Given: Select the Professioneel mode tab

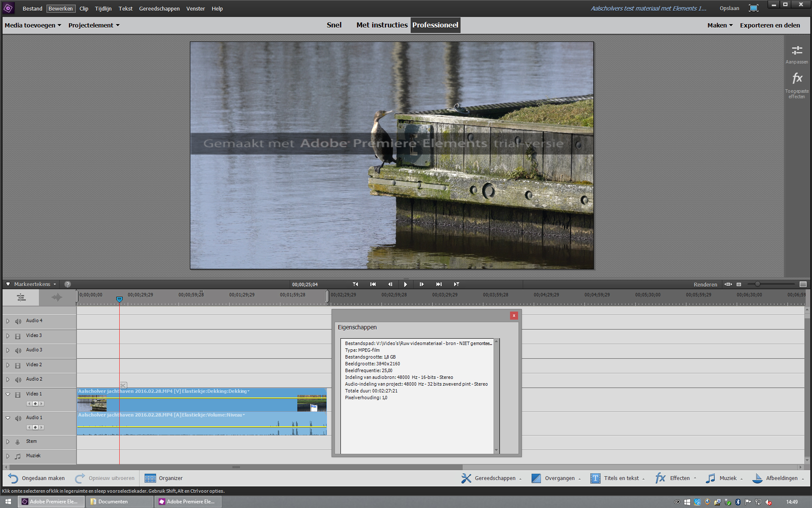Looking at the screenshot, I should click(x=435, y=25).
